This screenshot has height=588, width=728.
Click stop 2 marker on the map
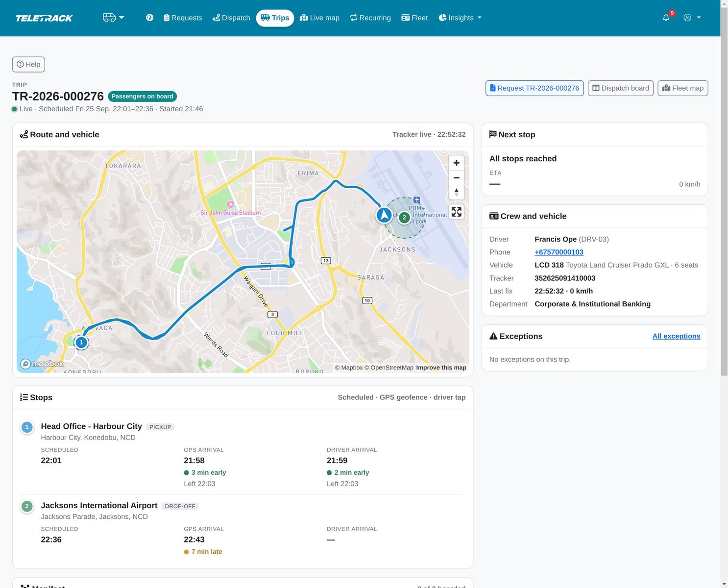pos(404,218)
